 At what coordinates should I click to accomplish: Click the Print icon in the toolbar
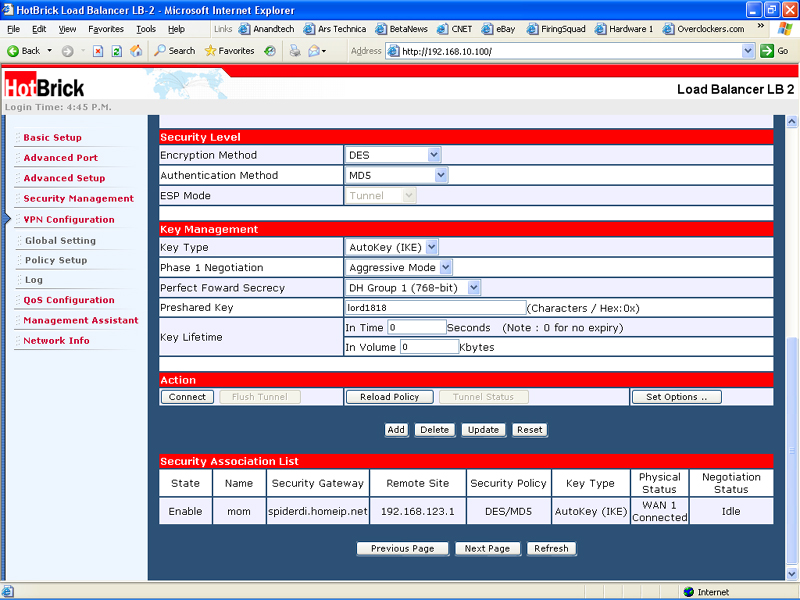click(x=295, y=51)
